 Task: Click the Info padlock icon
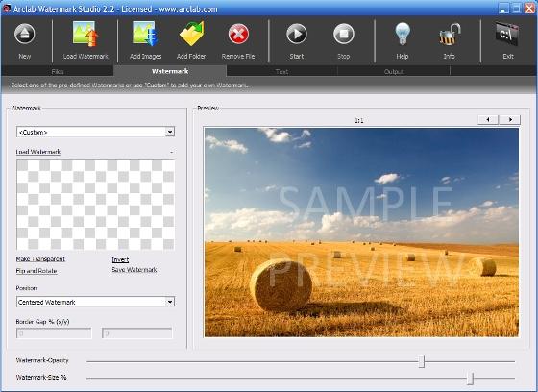pyautogui.click(x=450, y=34)
